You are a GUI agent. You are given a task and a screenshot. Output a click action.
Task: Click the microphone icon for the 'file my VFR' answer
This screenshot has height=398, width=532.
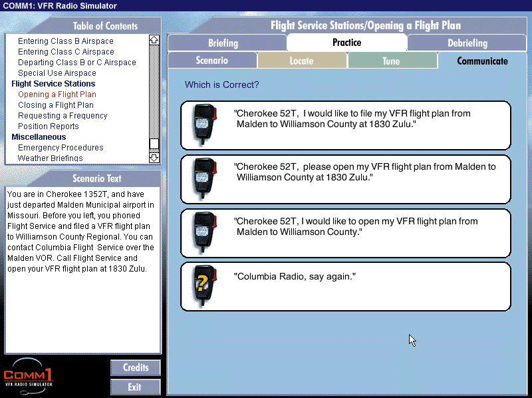tap(202, 125)
